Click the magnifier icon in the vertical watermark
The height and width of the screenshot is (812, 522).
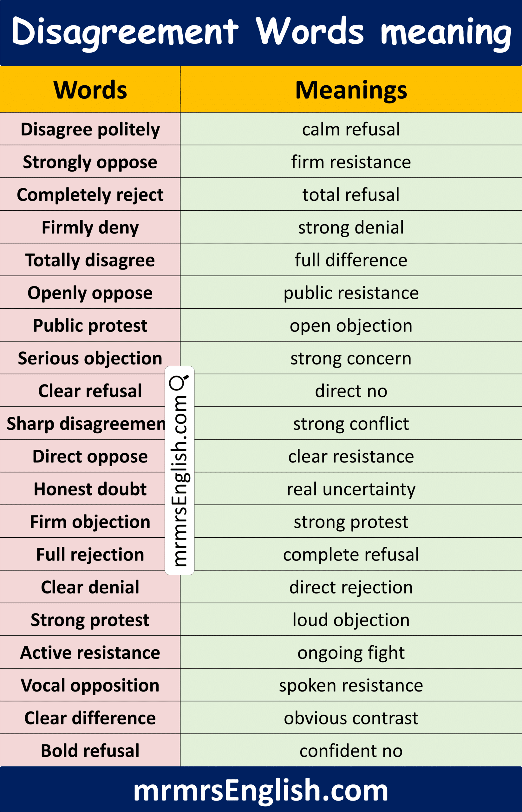tap(179, 383)
